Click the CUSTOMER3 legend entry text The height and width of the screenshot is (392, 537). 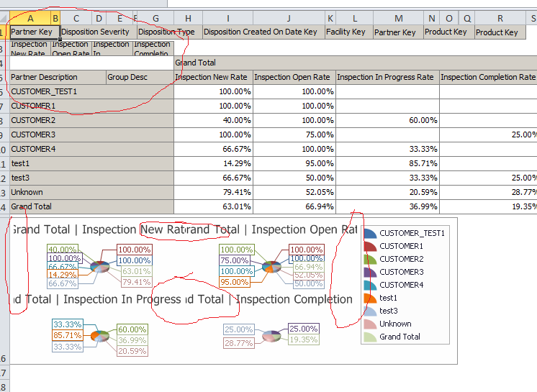402,273
